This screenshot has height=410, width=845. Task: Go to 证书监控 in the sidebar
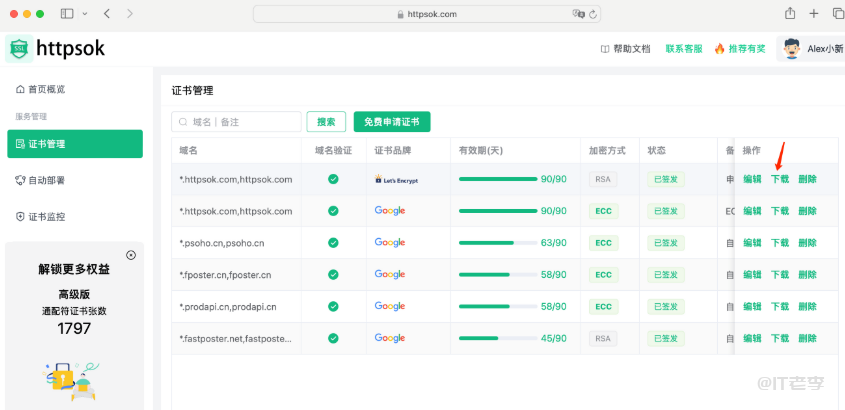click(x=46, y=216)
